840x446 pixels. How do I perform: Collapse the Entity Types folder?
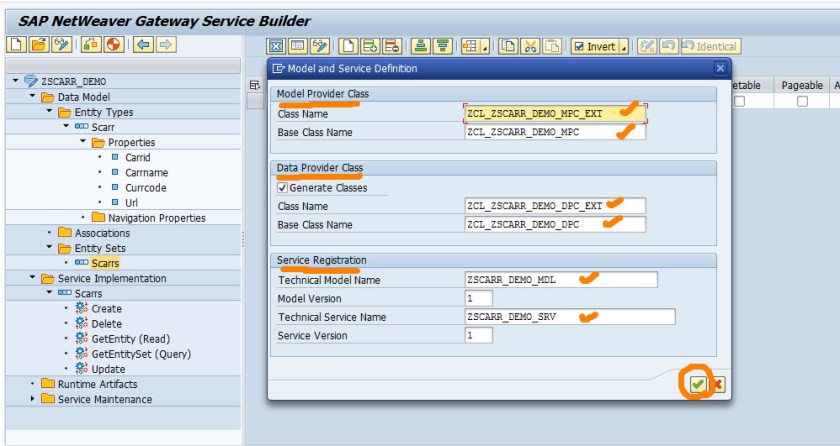tap(49, 111)
